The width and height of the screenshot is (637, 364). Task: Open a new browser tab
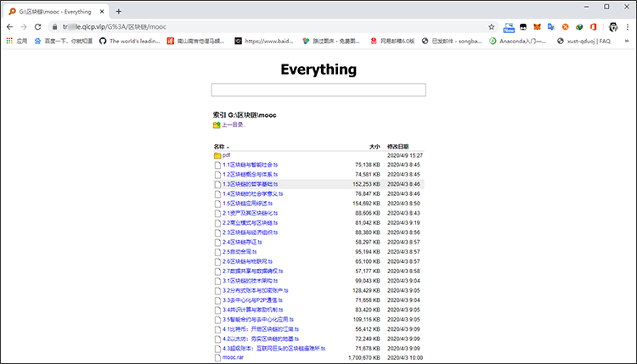pos(118,11)
